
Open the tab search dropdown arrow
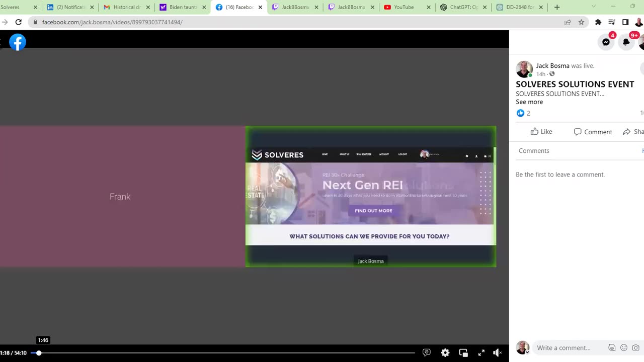click(594, 7)
